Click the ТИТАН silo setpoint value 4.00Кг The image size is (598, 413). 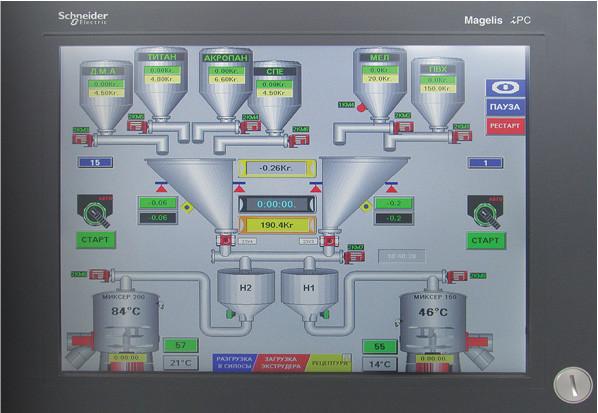[x=162, y=79]
